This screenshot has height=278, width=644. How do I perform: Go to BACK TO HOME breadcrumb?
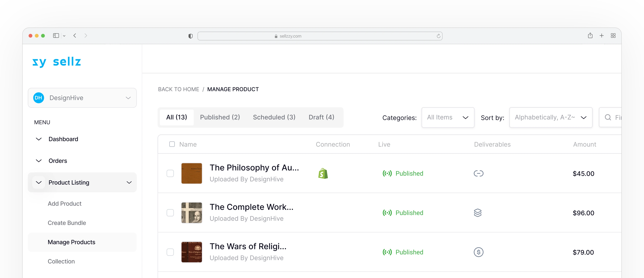point(179,89)
